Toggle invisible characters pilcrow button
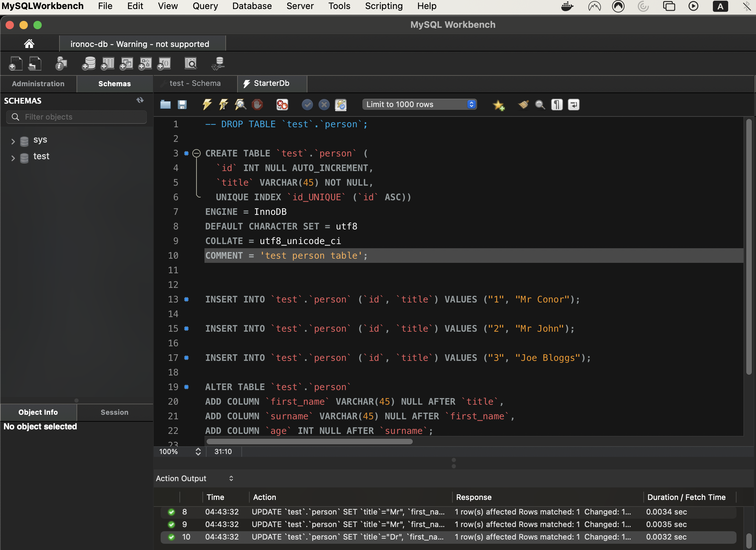Screen dimensions: 756x550 pos(557,104)
